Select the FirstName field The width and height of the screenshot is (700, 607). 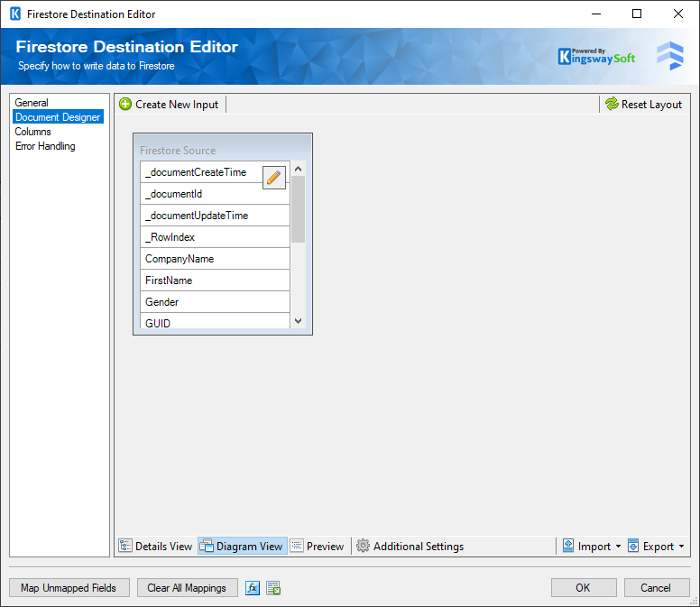point(215,281)
